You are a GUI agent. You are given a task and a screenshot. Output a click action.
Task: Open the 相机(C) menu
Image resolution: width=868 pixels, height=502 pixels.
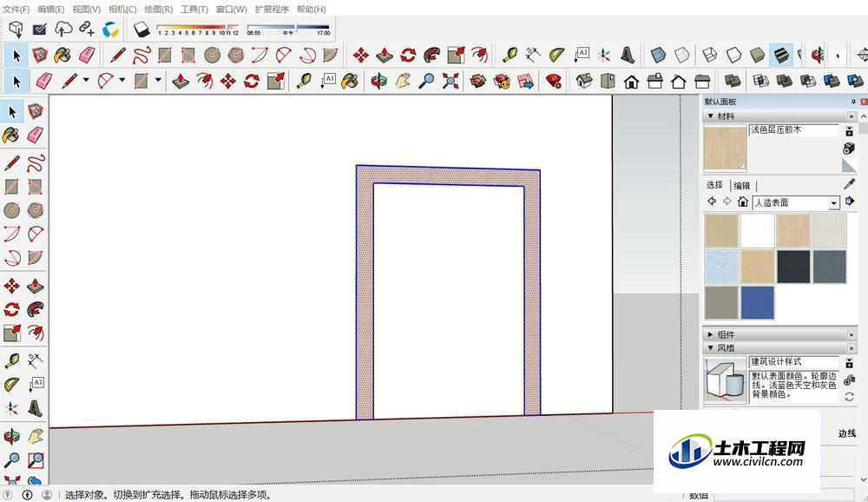click(x=122, y=10)
